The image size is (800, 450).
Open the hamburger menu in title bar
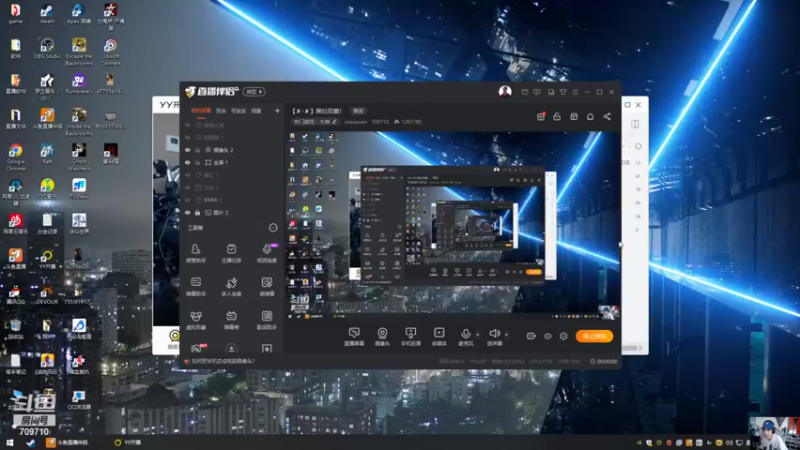[x=575, y=92]
